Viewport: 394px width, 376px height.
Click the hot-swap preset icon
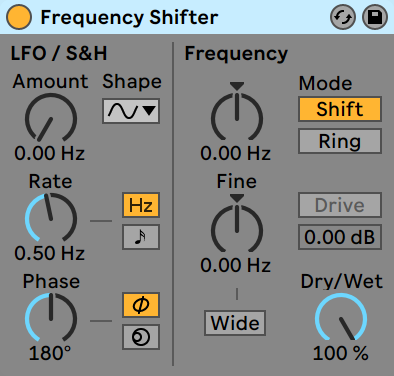pyautogui.click(x=343, y=17)
